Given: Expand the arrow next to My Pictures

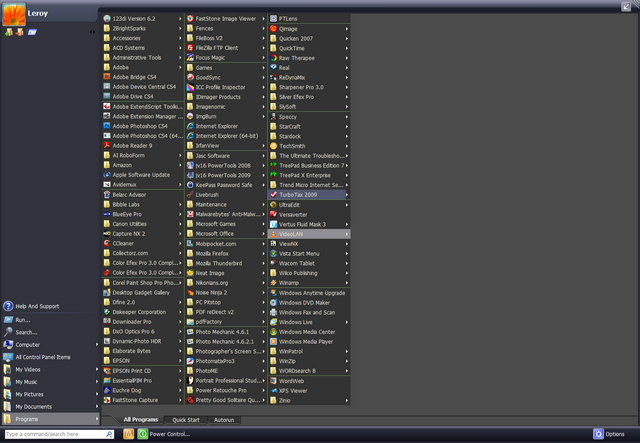Looking at the screenshot, I should (97, 394).
